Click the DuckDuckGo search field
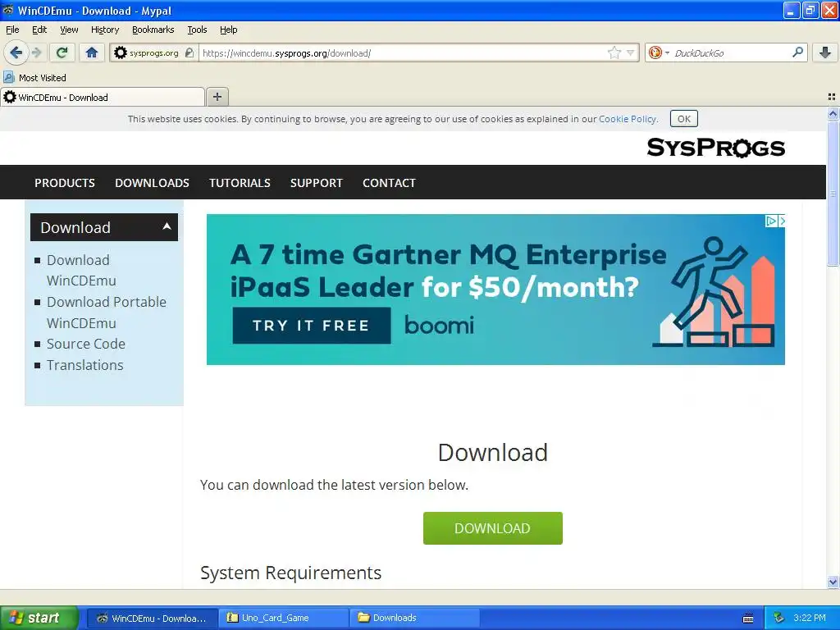The width and height of the screenshot is (840, 630). (731, 53)
